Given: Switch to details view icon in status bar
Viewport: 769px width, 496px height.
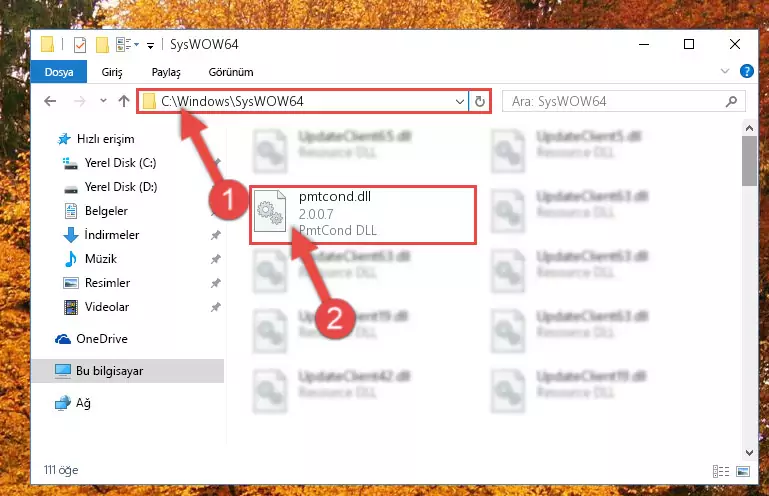Looking at the screenshot, I should [x=720, y=471].
